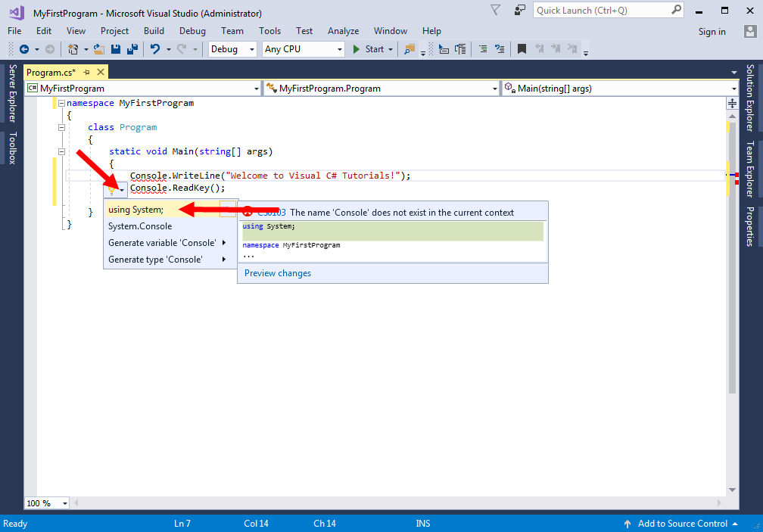
Task: Open the Toolbox side tab
Action: (x=12, y=148)
